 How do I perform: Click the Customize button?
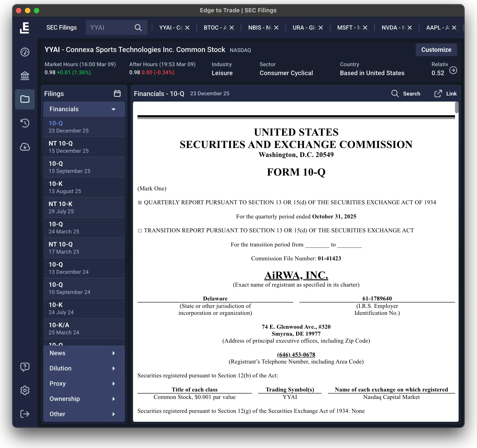point(436,50)
